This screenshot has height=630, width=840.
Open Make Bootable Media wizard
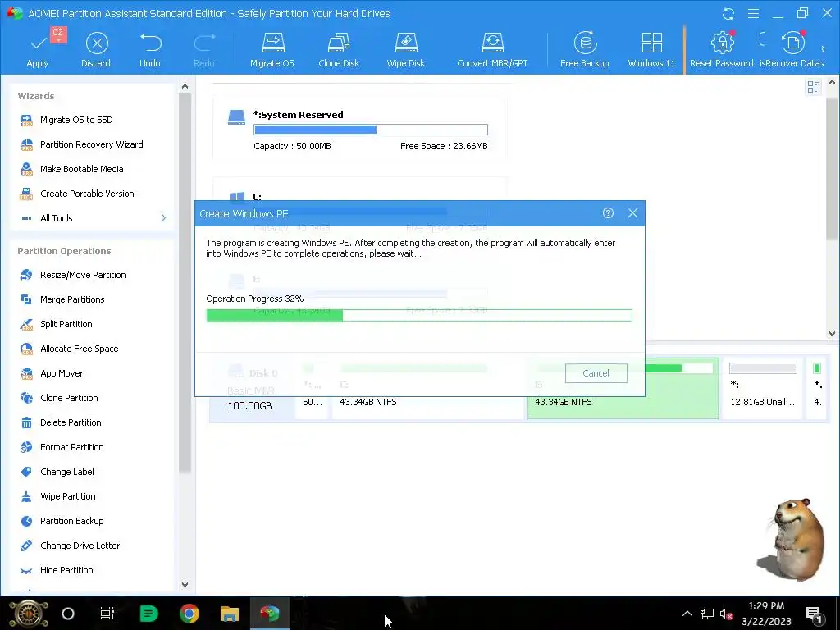81,169
